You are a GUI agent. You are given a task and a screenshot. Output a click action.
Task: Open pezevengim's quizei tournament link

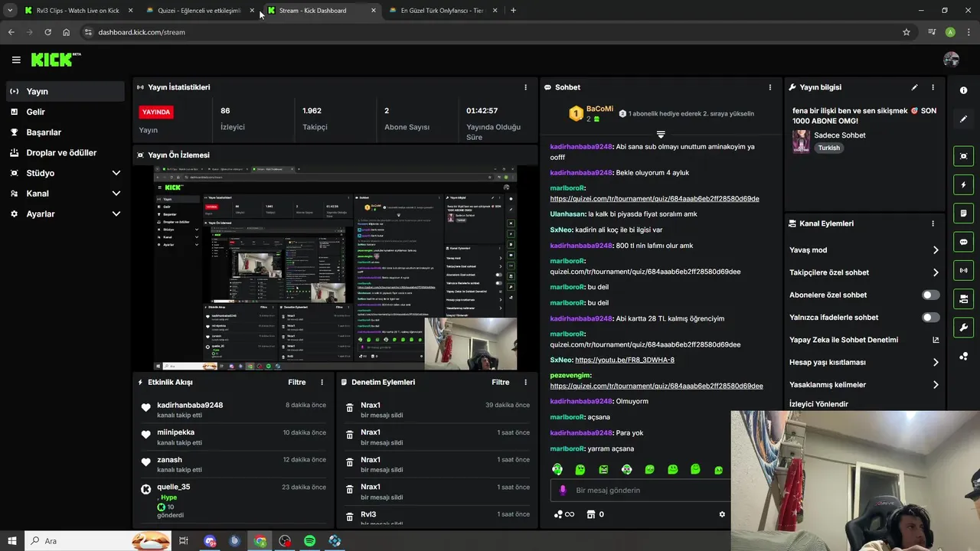pos(656,386)
